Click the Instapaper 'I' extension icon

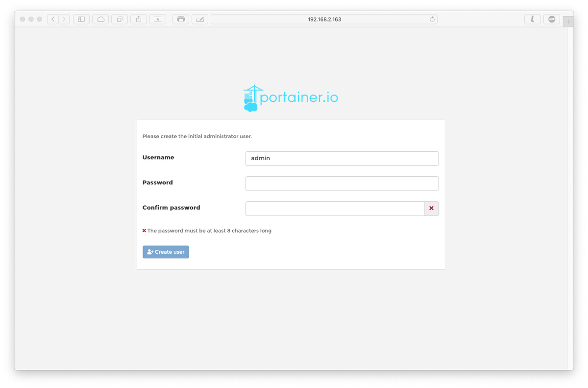532,19
